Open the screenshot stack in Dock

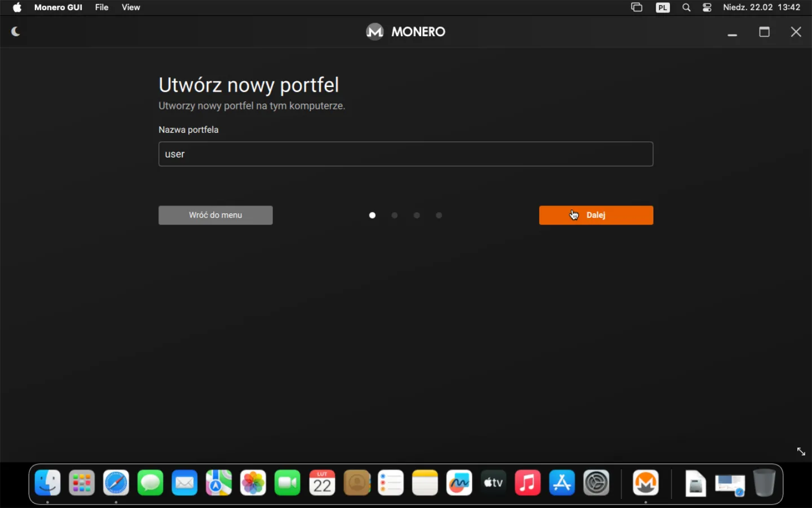(x=730, y=485)
